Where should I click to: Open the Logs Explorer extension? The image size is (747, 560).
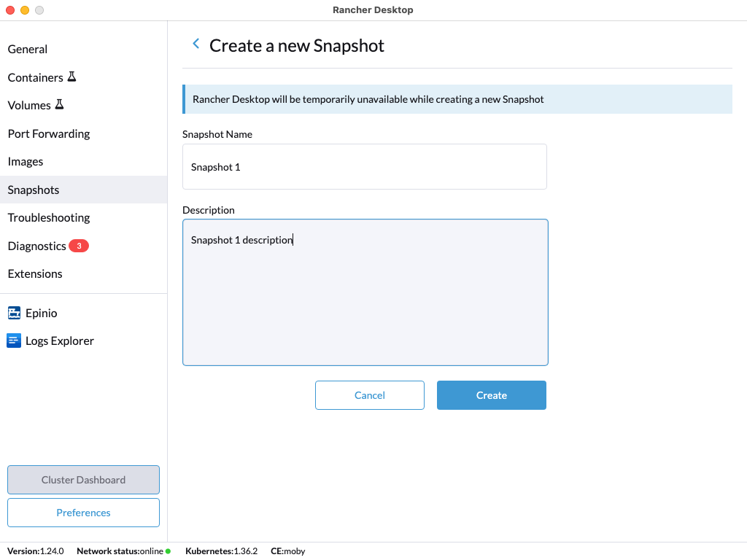(83, 341)
